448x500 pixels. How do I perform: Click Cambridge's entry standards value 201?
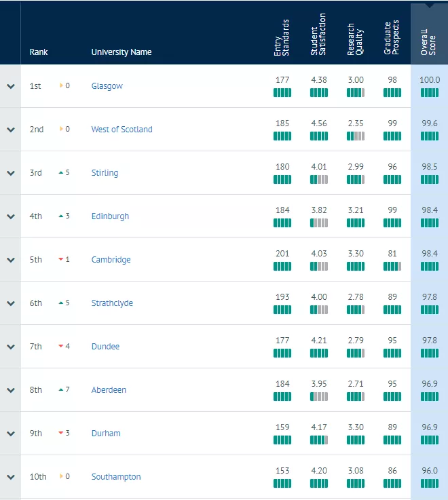pyautogui.click(x=282, y=254)
